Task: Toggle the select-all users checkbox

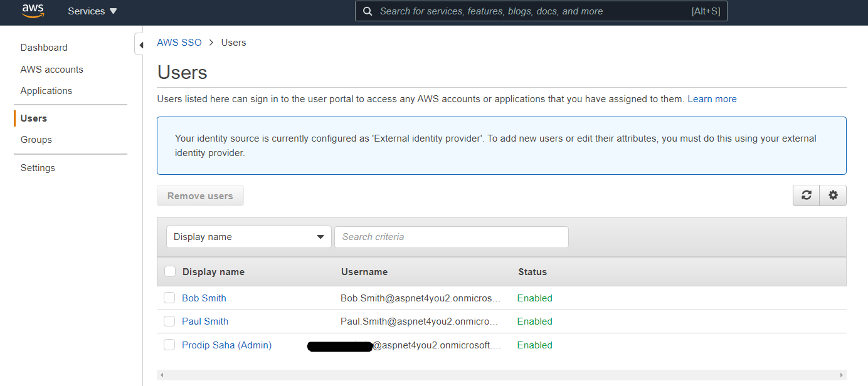Action: pyautogui.click(x=169, y=271)
